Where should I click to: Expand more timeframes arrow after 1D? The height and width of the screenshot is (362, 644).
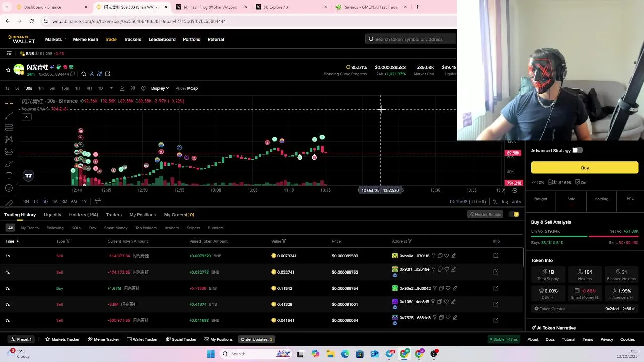(x=111, y=88)
